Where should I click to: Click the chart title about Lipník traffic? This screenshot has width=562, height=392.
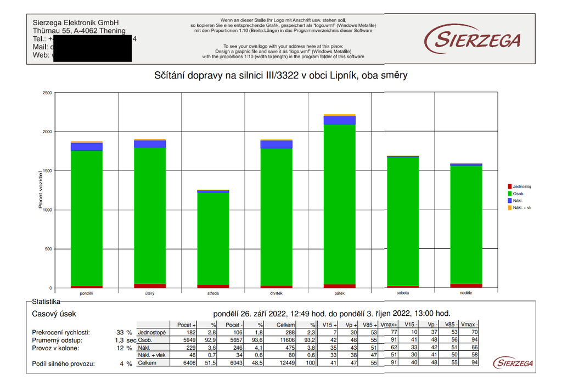click(x=280, y=76)
